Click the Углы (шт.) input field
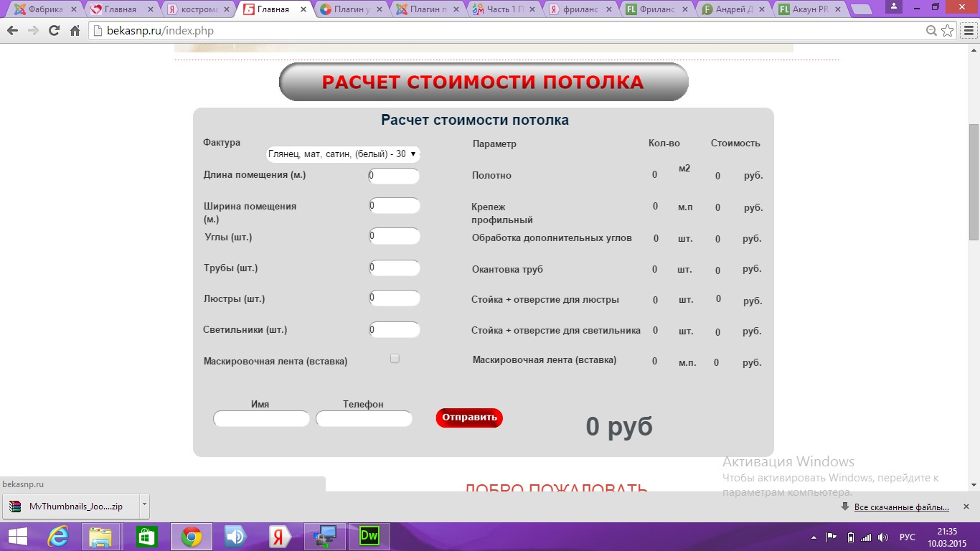 click(394, 236)
